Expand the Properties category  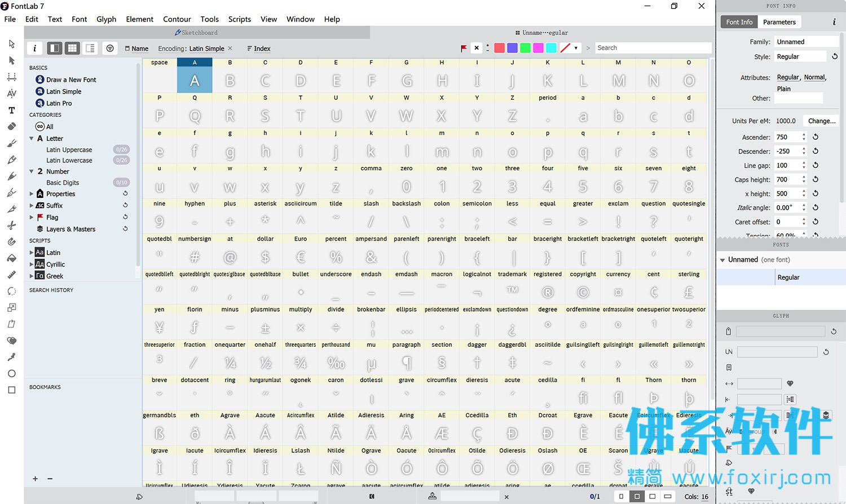[32, 193]
